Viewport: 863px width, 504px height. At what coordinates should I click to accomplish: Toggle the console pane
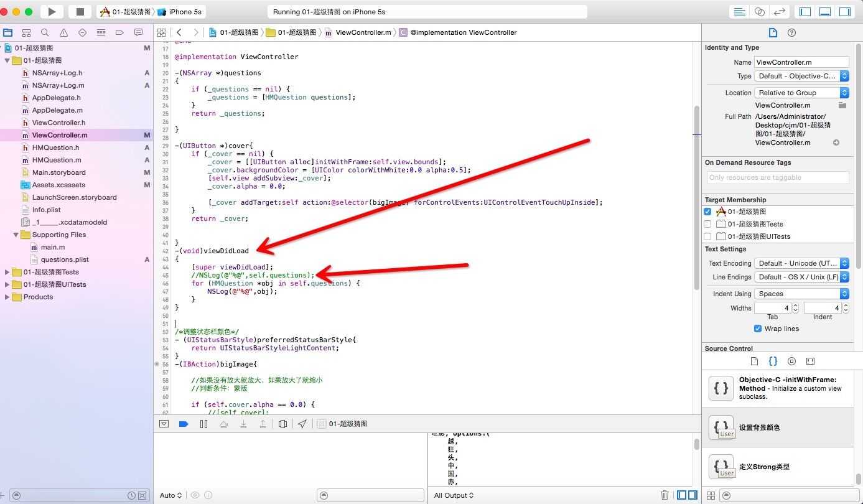(x=693, y=495)
